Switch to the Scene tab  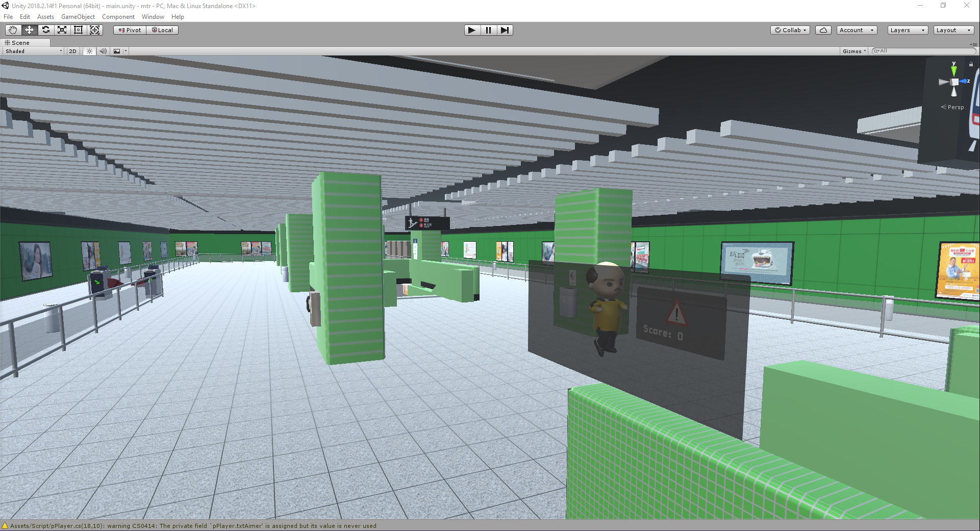pos(20,43)
